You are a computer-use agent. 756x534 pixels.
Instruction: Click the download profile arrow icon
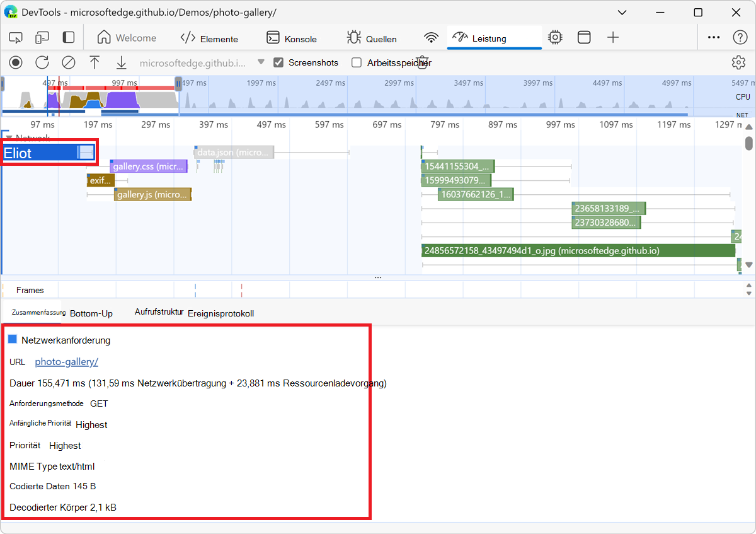[121, 62]
